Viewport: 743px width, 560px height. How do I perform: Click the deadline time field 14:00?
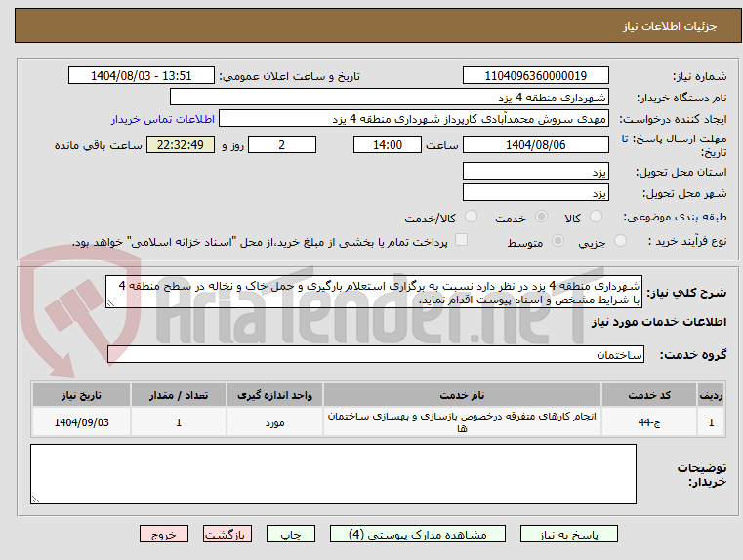[x=388, y=144]
